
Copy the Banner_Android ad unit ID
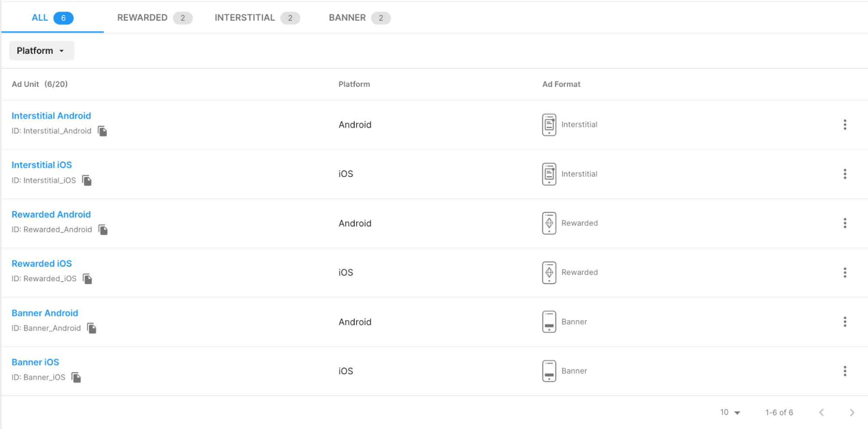(x=92, y=328)
